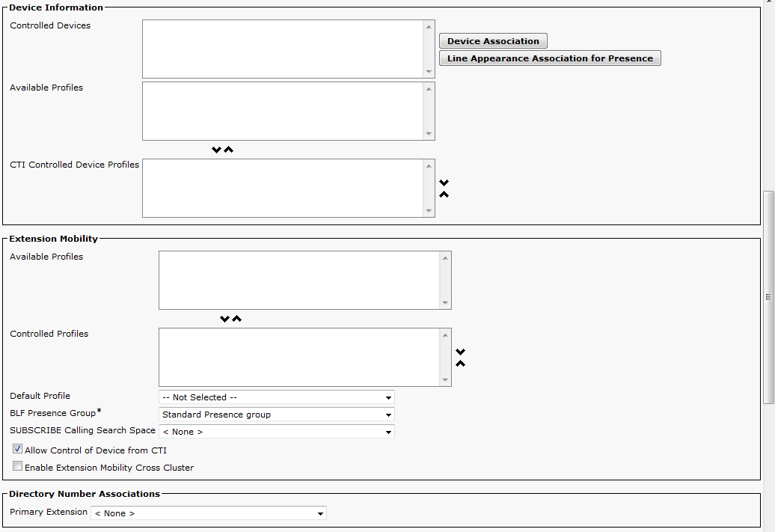This screenshot has height=532, width=775.
Task: Click up arrow right of Controlled Profiles list
Action: [x=461, y=364]
